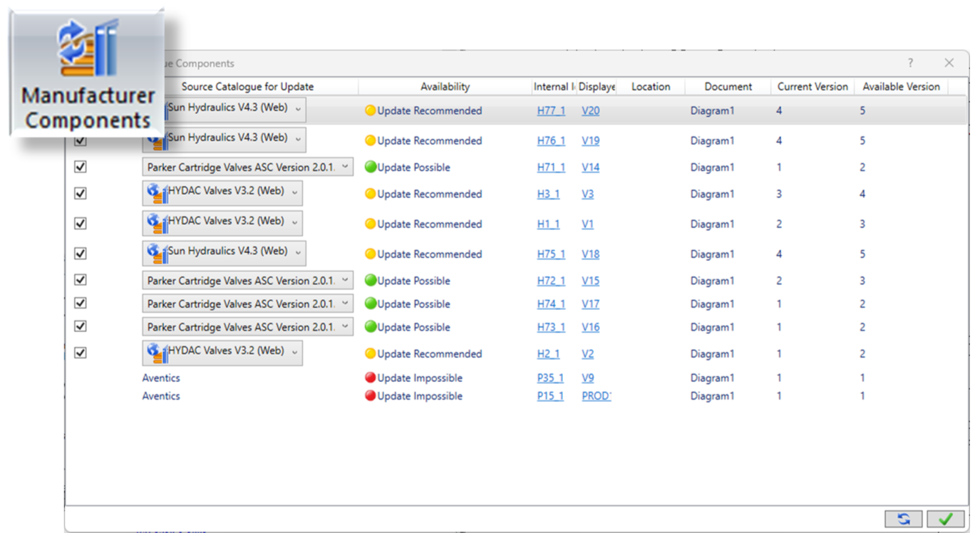Click the Manufacturer Components ribbon icon
The height and width of the screenshot is (533, 980).
click(88, 73)
